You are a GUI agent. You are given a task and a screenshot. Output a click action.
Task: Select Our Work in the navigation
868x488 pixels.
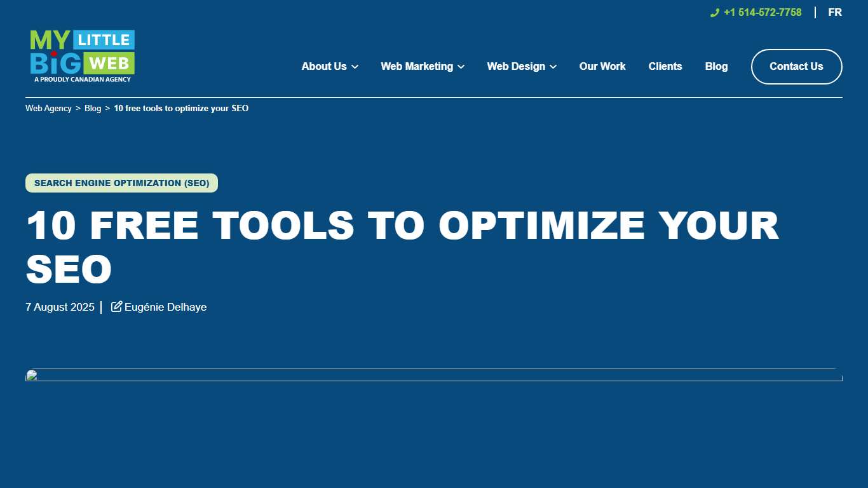[602, 66]
